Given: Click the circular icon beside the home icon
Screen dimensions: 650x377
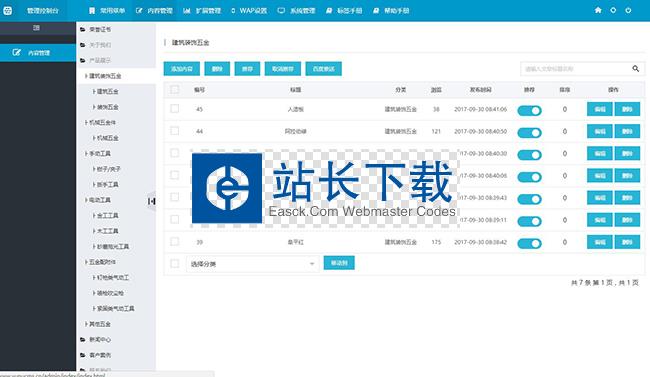Looking at the screenshot, I should 613,10.
